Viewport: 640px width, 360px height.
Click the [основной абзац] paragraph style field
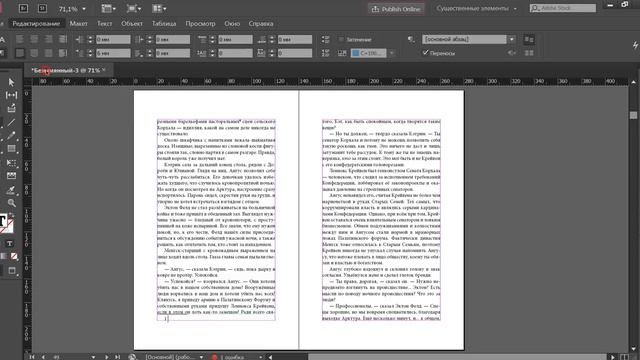pyautogui.click(x=464, y=39)
